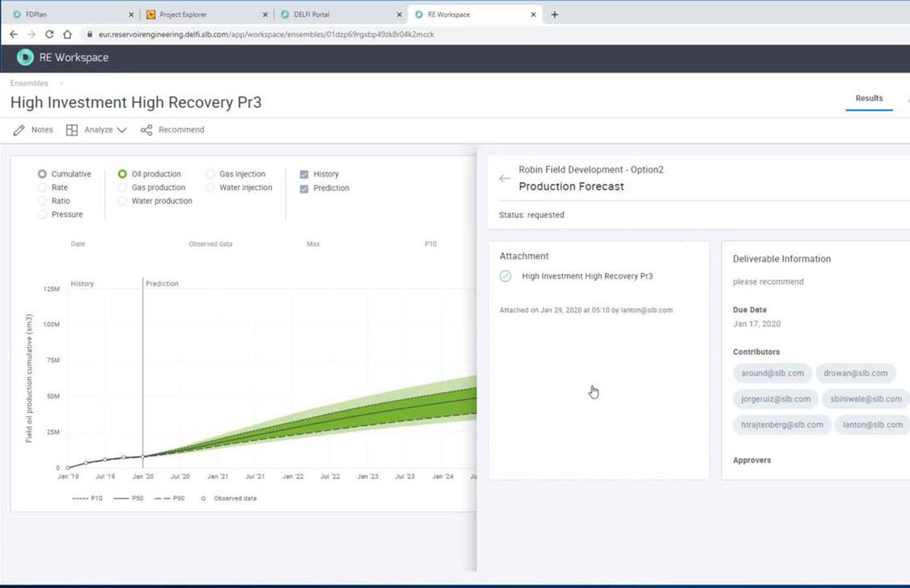Click the Recommend share icon
The image size is (910, 588).
147,130
